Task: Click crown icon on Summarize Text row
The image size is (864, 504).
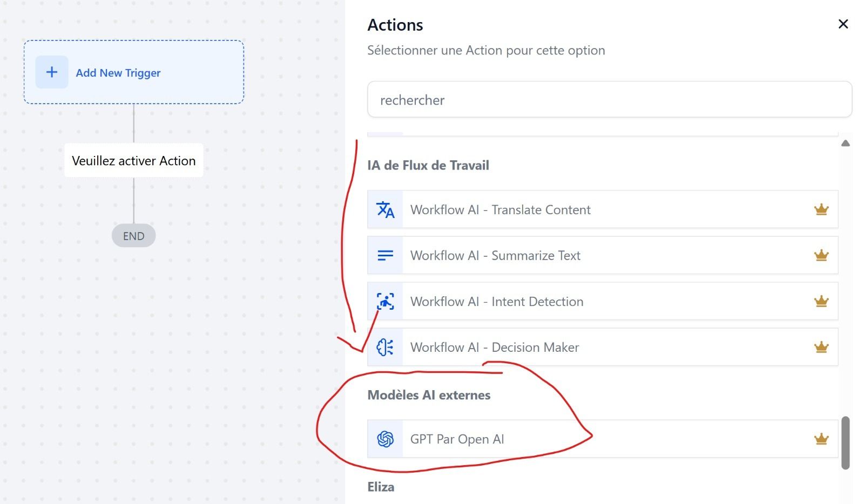Action: [821, 255]
